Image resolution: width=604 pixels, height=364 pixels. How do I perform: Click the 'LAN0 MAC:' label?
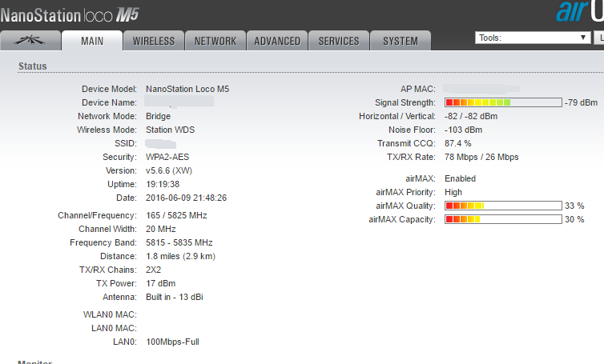[114, 328]
